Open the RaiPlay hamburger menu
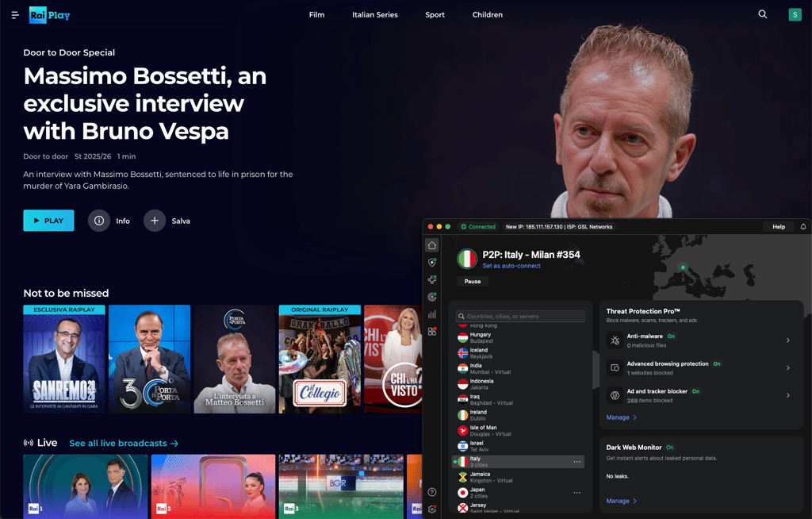The width and height of the screenshot is (812, 519). [x=16, y=15]
